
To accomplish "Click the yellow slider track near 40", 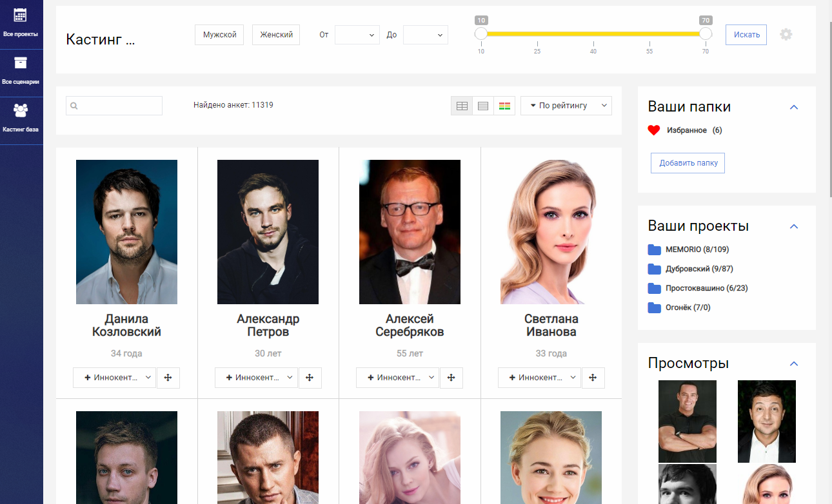I will click(x=593, y=34).
